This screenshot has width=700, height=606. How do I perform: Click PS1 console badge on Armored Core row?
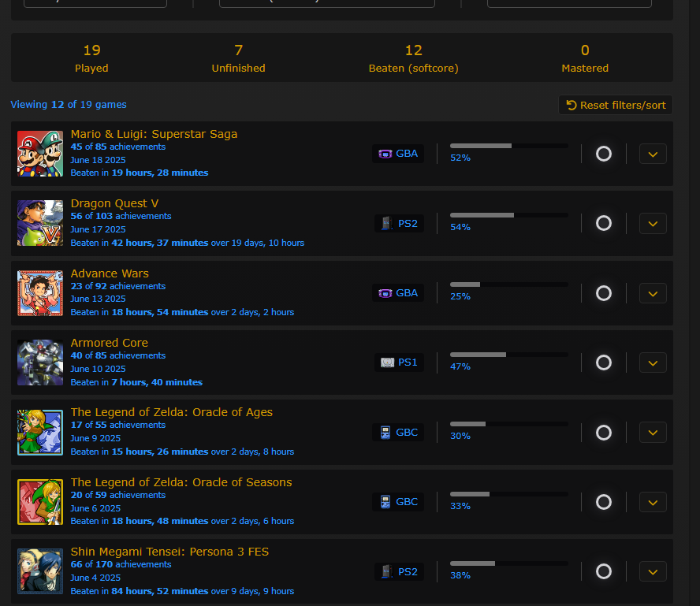(x=399, y=362)
